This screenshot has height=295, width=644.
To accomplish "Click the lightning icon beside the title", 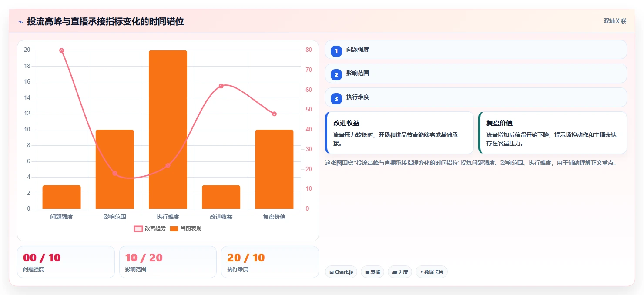I will click(20, 21).
